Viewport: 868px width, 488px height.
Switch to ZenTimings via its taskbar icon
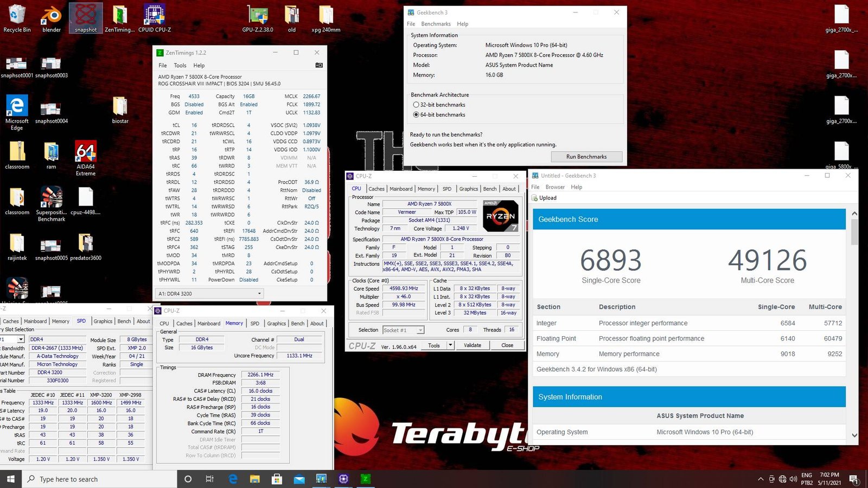click(x=366, y=479)
